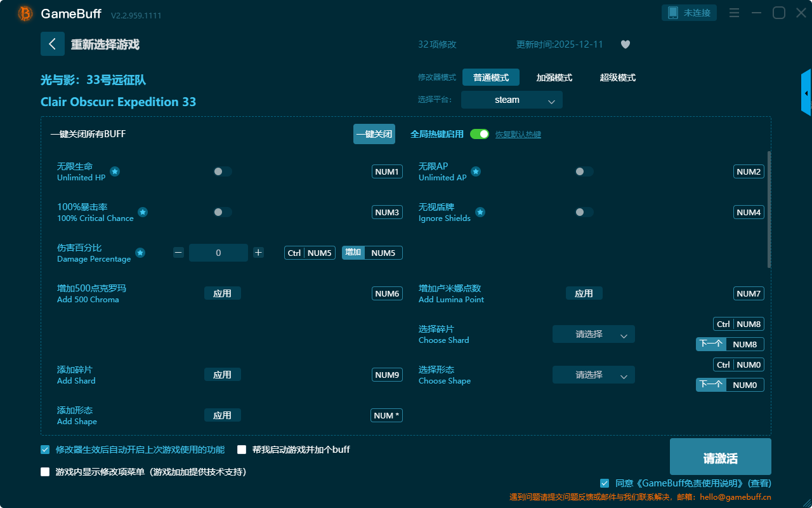Check the show in-game modifier menu box
The width and height of the screenshot is (812, 508).
(x=45, y=472)
